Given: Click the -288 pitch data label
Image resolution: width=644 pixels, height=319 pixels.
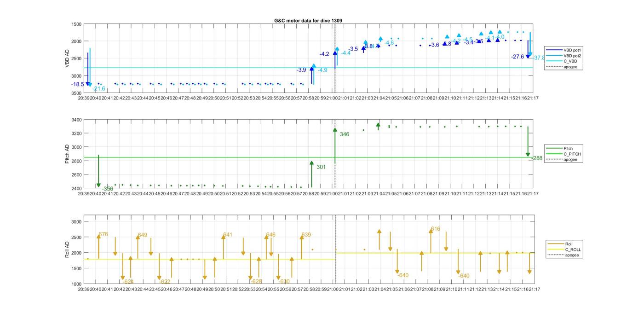Looking at the screenshot, I should [537, 158].
